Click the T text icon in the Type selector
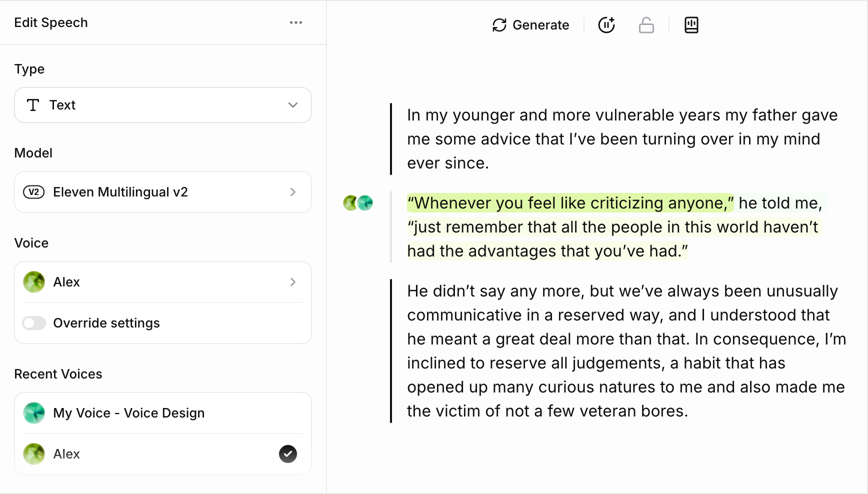868x494 pixels. tap(33, 105)
